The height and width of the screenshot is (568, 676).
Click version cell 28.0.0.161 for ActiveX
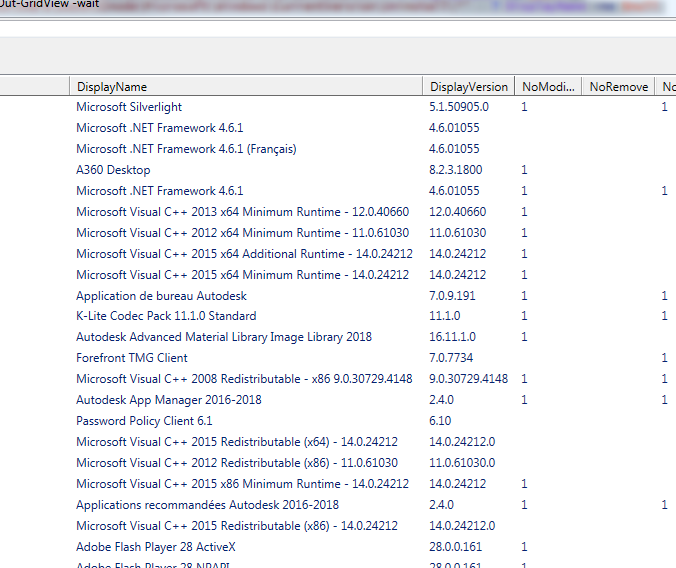[455, 547]
